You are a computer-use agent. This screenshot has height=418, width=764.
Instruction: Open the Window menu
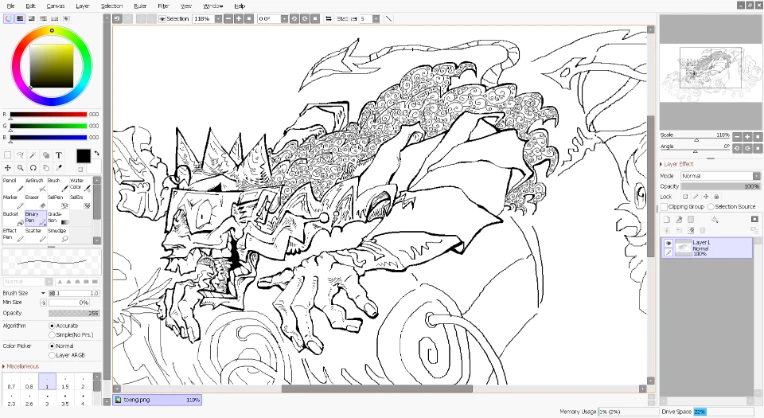212,6
